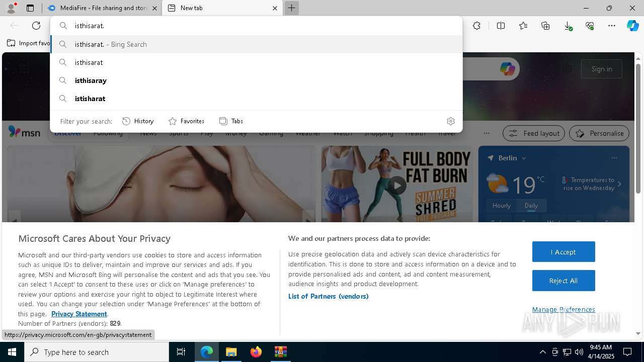Open the sleeping mask article thumbnail
Viewport: 644px width, 362px height.
[x=161, y=184]
